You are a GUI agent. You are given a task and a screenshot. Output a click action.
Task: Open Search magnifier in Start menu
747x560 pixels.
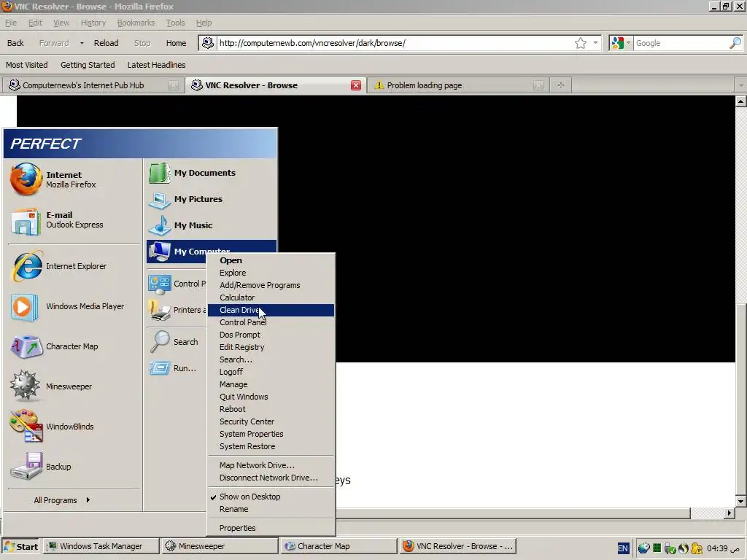click(160, 341)
